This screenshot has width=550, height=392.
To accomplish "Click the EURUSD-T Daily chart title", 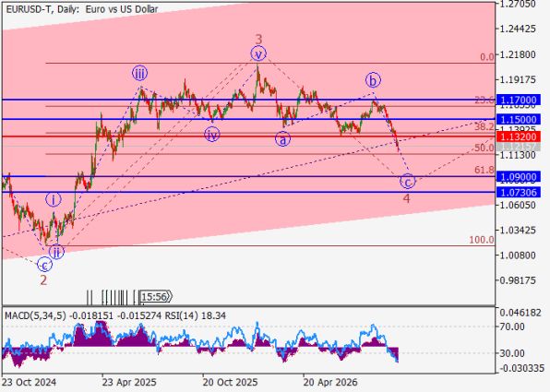I will [82, 9].
